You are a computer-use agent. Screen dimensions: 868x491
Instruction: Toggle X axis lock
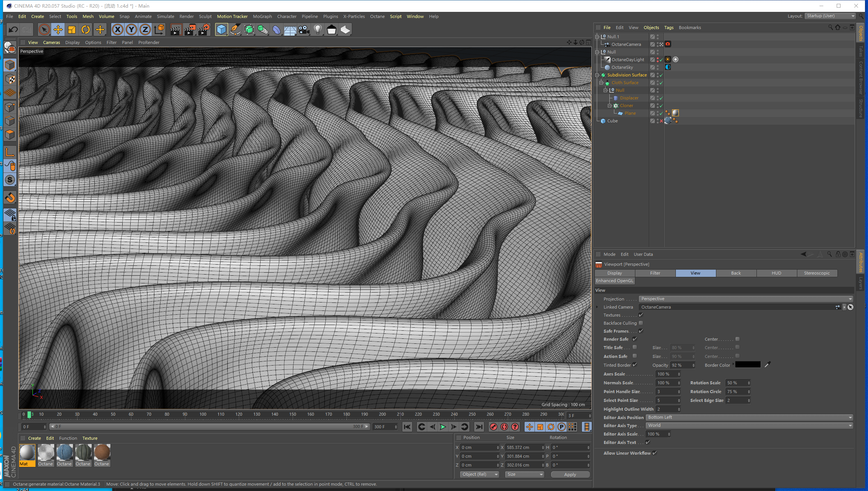coord(118,29)
